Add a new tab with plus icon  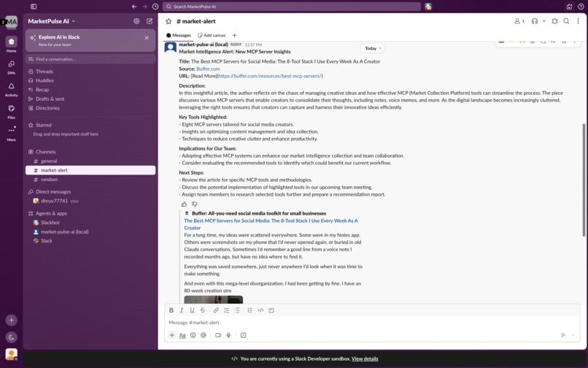[234, 35]
